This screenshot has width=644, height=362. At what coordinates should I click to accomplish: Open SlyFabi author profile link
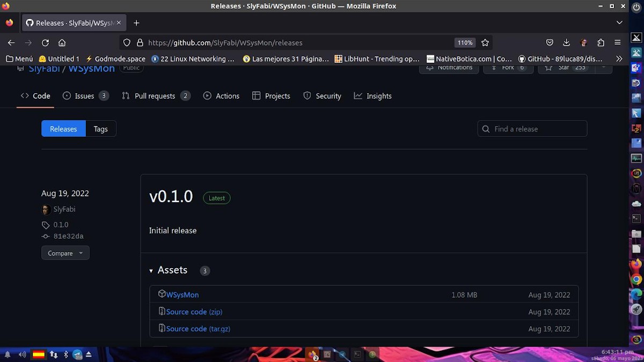pyautogui.click(x=64, y=209)
